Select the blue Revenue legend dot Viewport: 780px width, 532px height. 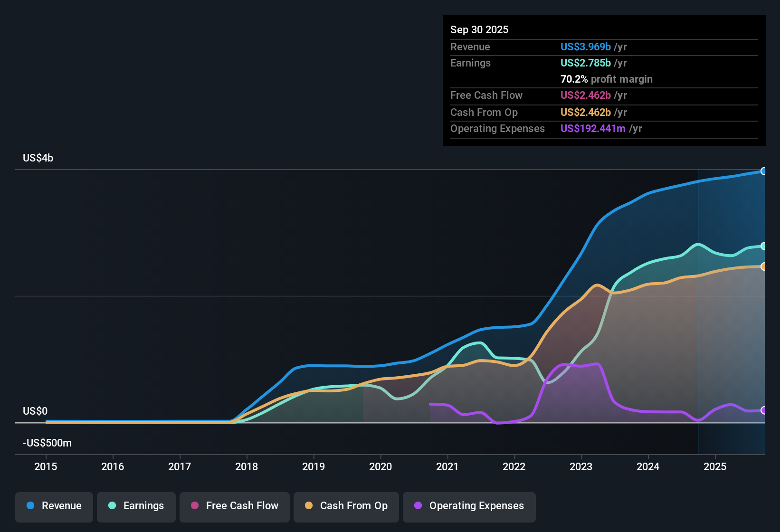pyautogui.click(x=30, y=506)
